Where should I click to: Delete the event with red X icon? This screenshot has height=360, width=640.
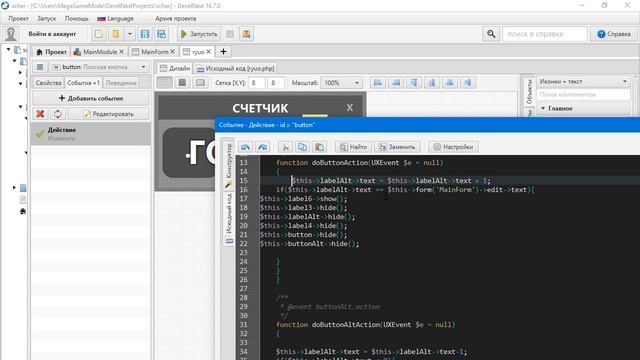click(40, 114)
